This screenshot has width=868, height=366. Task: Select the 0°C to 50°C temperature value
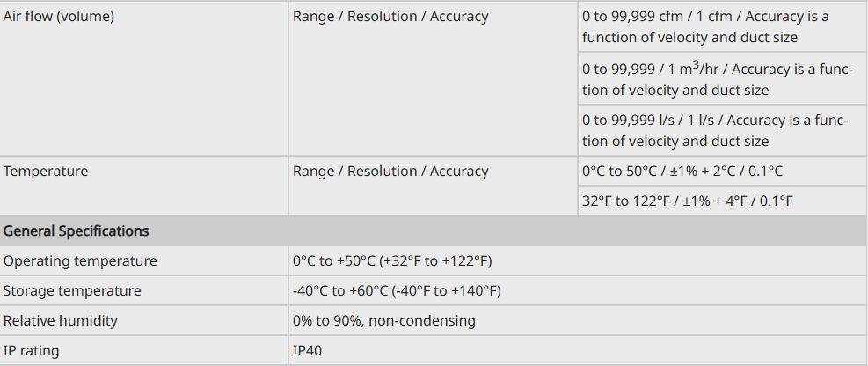pyautogui.click(x=682, y=171)
